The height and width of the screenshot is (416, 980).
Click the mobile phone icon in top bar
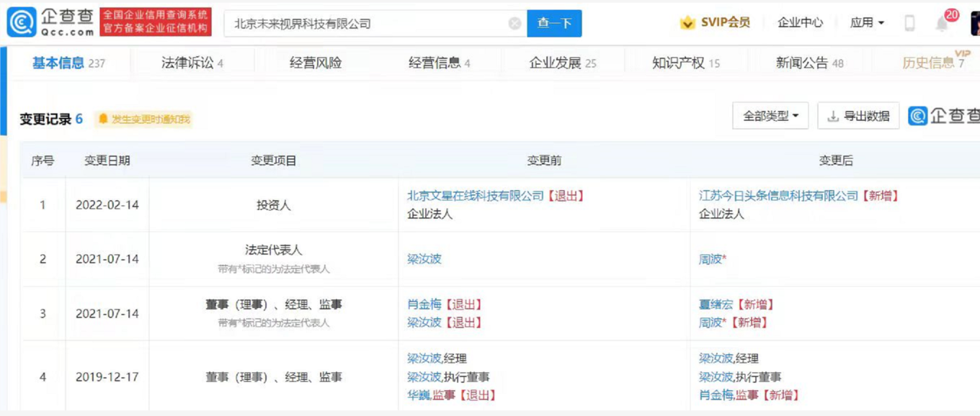tap(909, 22)
